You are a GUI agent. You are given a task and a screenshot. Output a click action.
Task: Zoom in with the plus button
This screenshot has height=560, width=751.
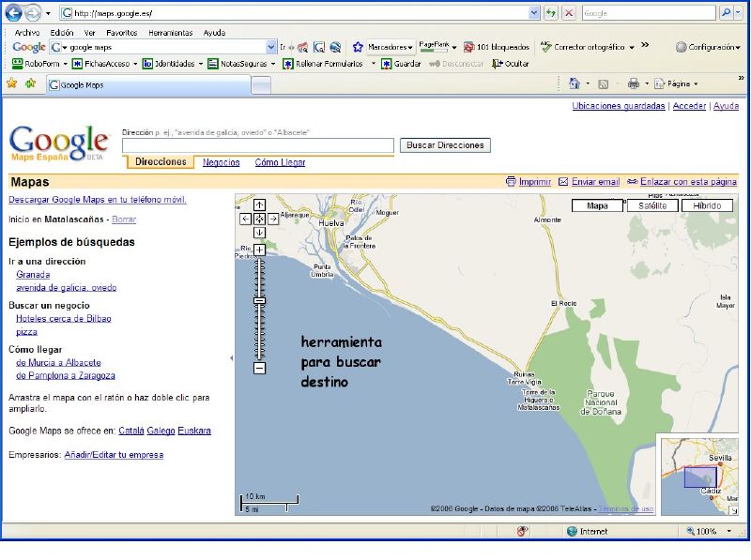(259, 250)
